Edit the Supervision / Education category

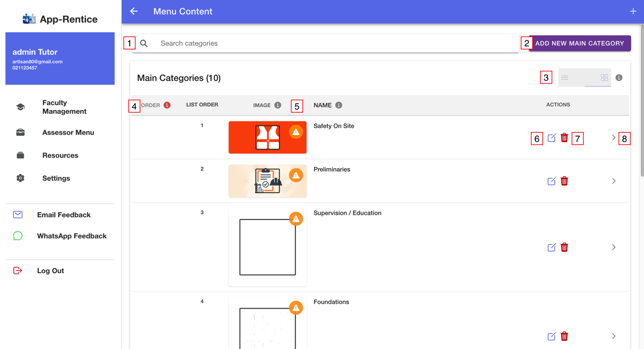point(552,248)
